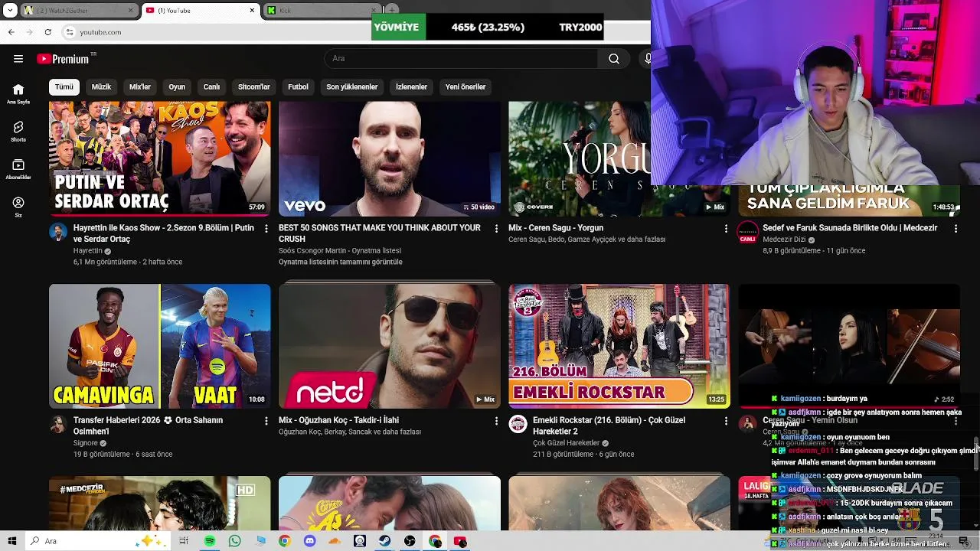Open options for Transfer Haberleri 2026 video
Image resolution: width=980 pixels, height=551 pixels.
(266, 420)
